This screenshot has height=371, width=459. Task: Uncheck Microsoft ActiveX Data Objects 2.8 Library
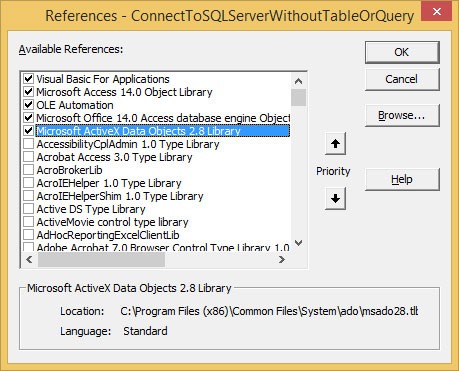29,131
